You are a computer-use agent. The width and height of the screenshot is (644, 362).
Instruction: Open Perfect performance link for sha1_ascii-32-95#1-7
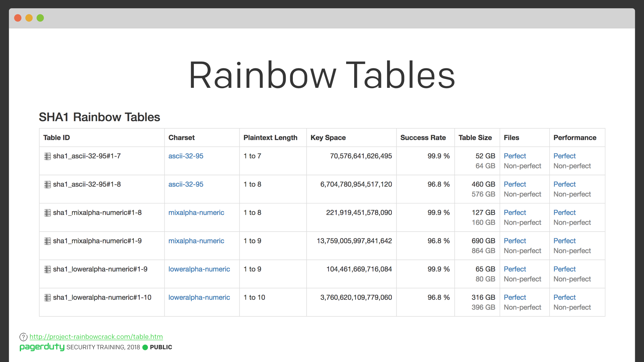coord(565,156)
